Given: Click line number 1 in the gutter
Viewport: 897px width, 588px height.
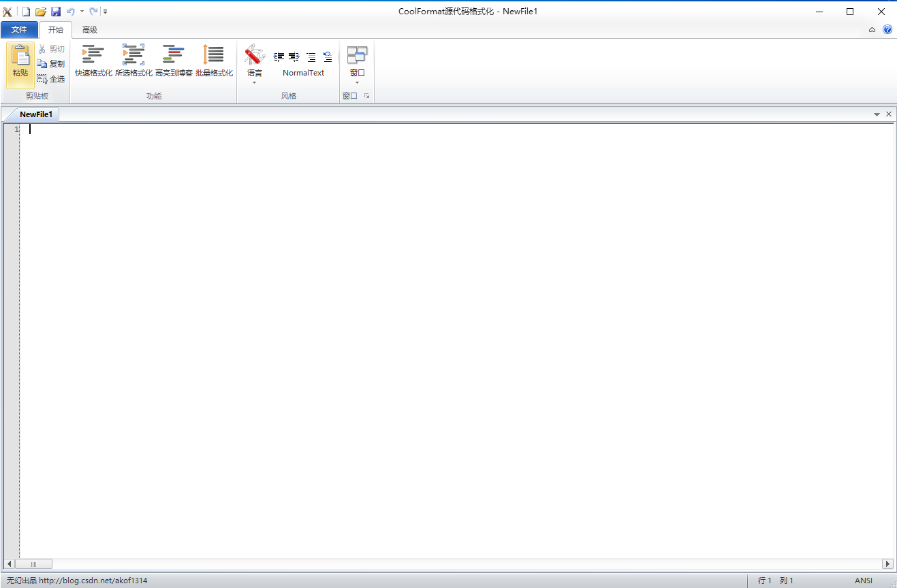Looking at the screenshot, I should [16, 129].
